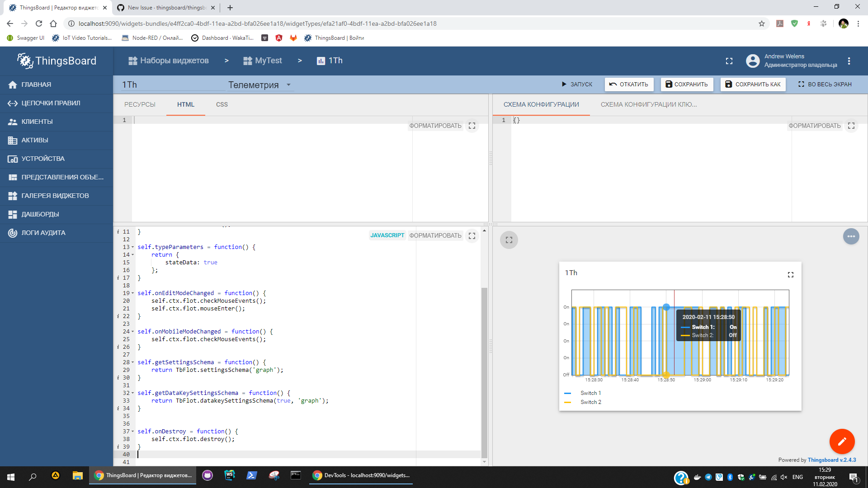
Task: Open the СХЕМА КОНФИГУРАЦИИ КЛЮ... tab
Action: [x=648, y=104]
